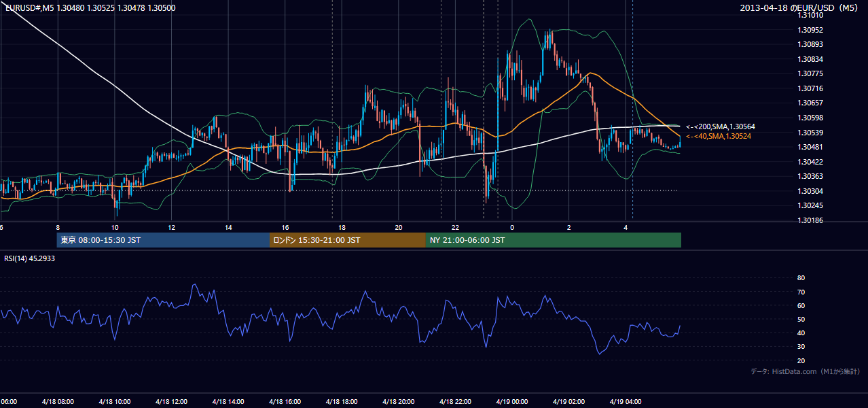Click RSI scale value 40
Screen dimensions: 868x408
801,333
